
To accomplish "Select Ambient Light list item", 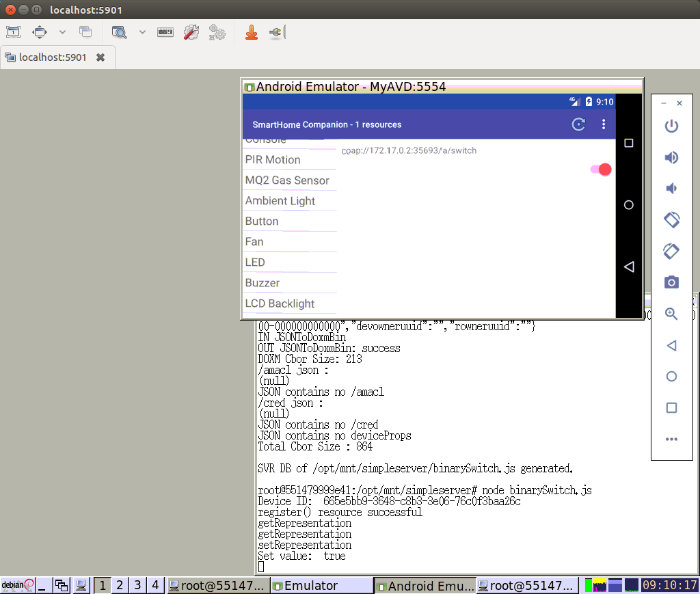I will 290,201.
